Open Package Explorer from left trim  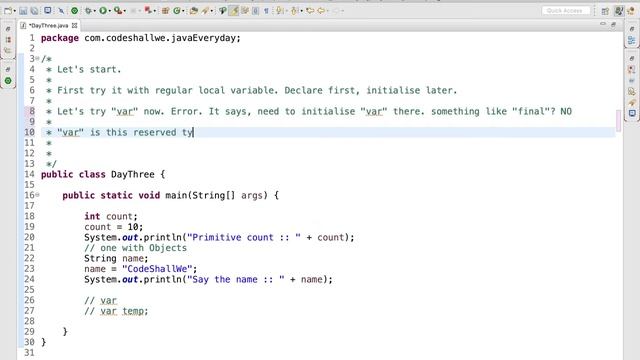click(8, 40)
